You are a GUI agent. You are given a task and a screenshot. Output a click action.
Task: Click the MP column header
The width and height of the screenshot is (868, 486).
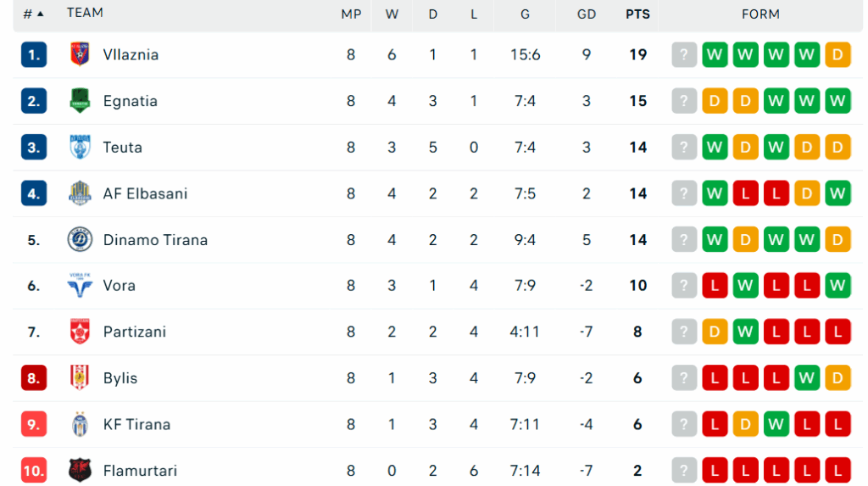pyautogui.click(x=351, y=14)
